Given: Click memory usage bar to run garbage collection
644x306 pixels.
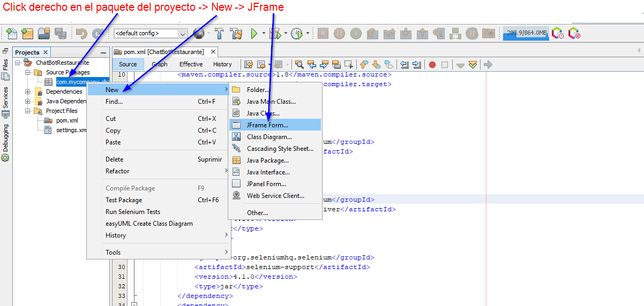Looking at the screenshot, I should (x=526, y=33).
